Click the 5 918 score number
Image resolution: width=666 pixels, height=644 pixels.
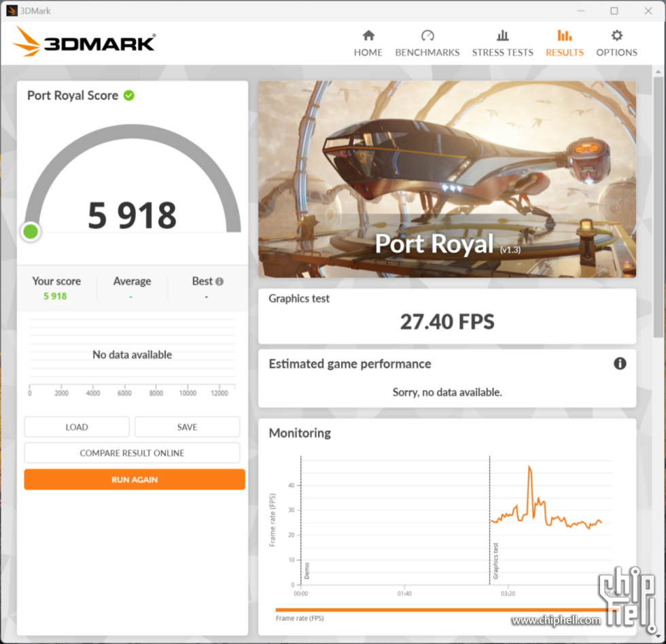pyautogui.click(x=132, y=215)
